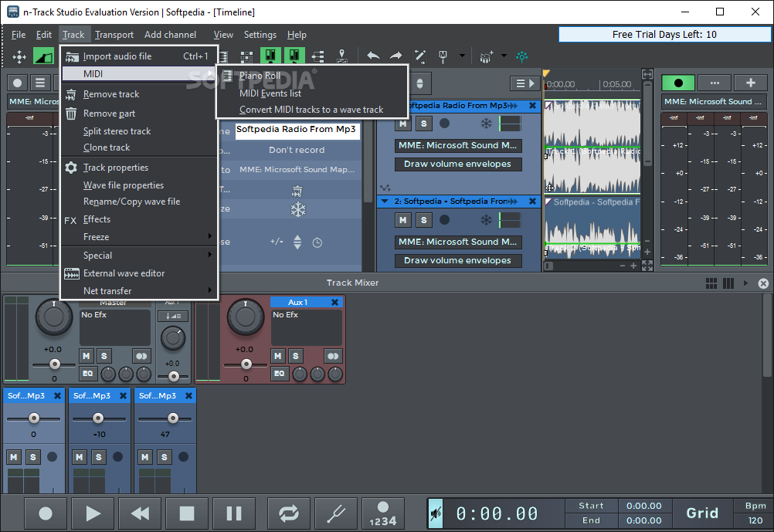
Task: Click the 1234 count-in metronome button
Action: (x=383, y=513)
